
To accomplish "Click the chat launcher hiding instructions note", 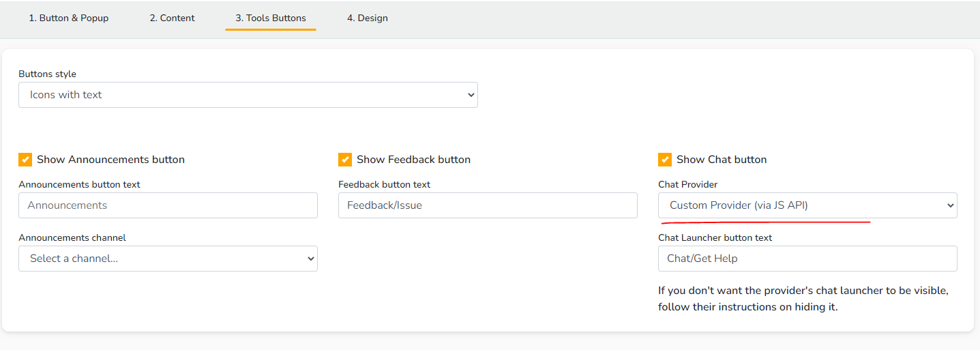I will tap(803, 299).
